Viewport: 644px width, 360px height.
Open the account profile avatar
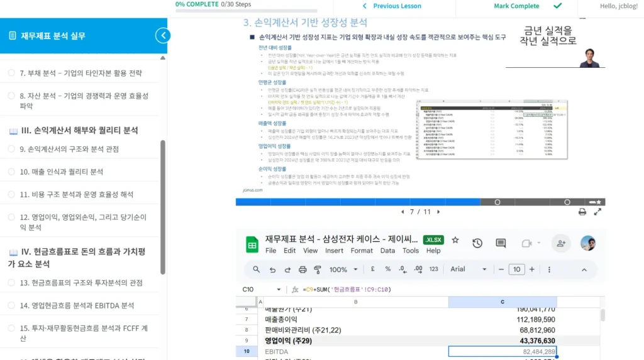click(x=588, y=243)
